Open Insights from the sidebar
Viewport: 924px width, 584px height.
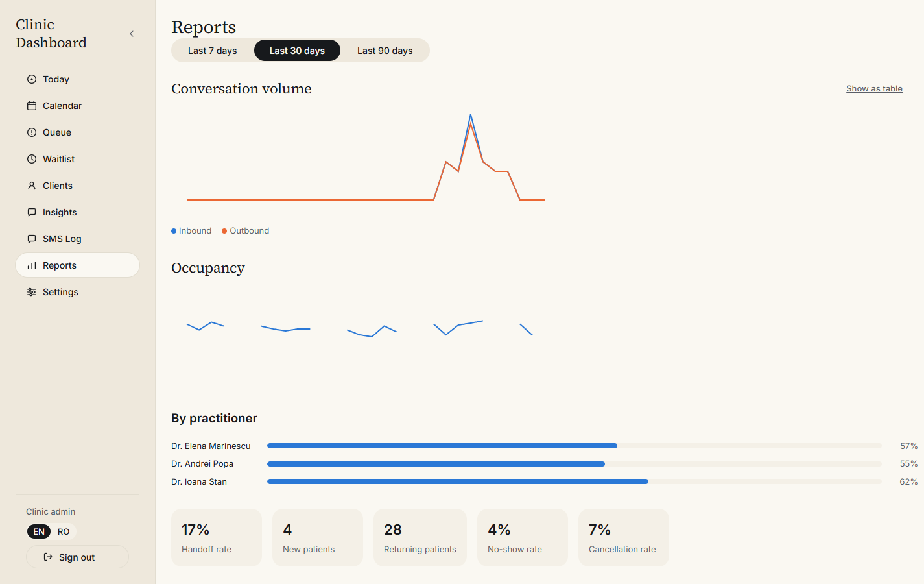77,212
